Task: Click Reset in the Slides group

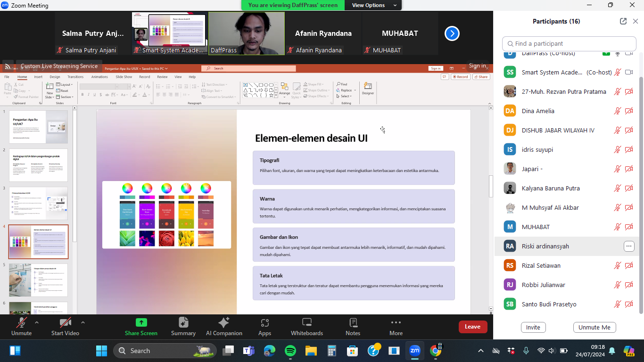Action: click(62, 90)
